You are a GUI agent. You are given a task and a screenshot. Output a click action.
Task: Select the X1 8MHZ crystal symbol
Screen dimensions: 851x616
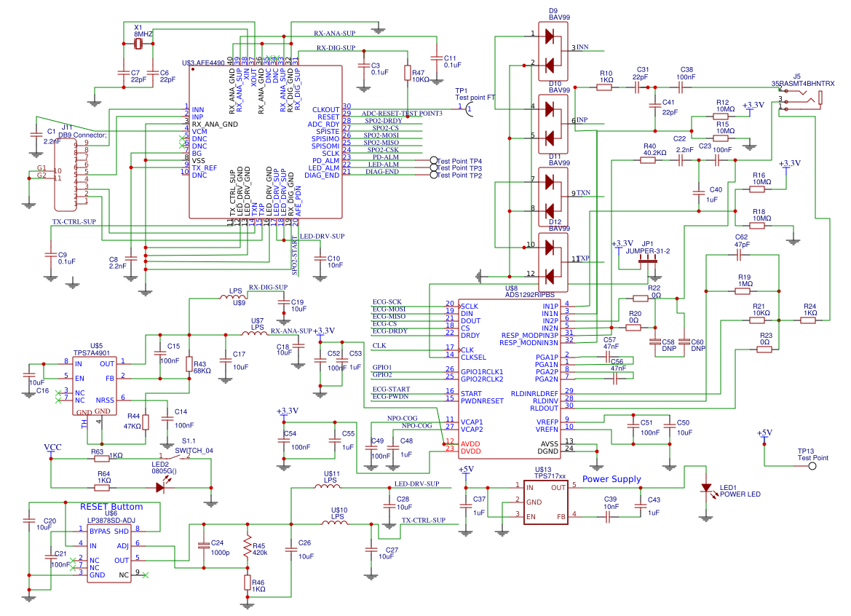138,44
